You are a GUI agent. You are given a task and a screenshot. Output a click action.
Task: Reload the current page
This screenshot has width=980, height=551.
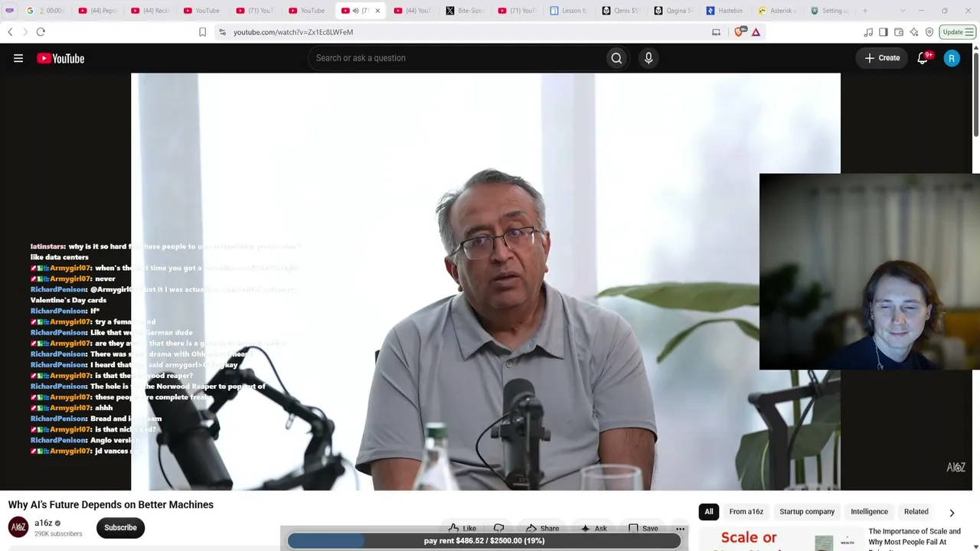point(41,32)
